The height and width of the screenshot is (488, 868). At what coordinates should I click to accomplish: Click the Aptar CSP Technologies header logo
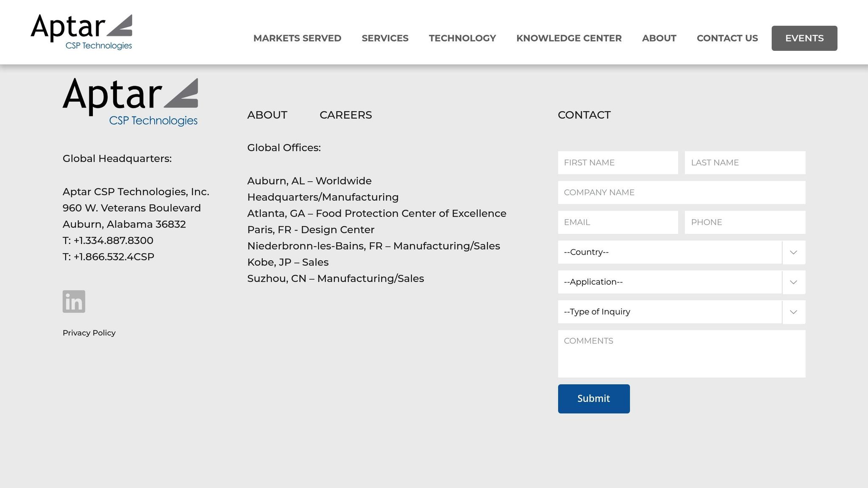tap(81, 32)
